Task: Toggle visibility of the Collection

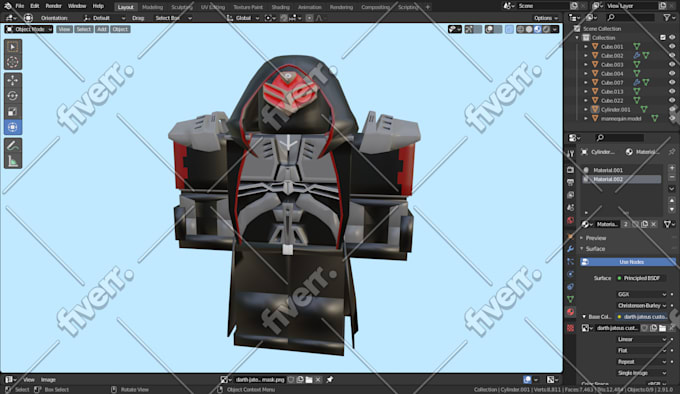Action: [x=672, y=38]
